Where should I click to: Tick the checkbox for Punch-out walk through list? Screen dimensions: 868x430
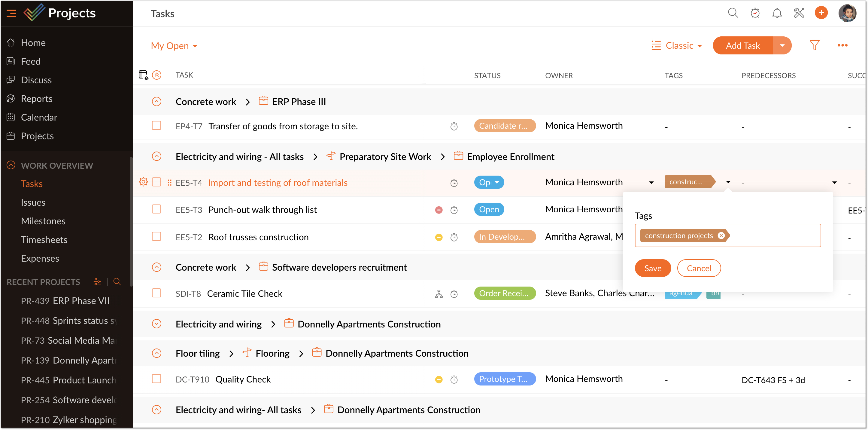156,209
